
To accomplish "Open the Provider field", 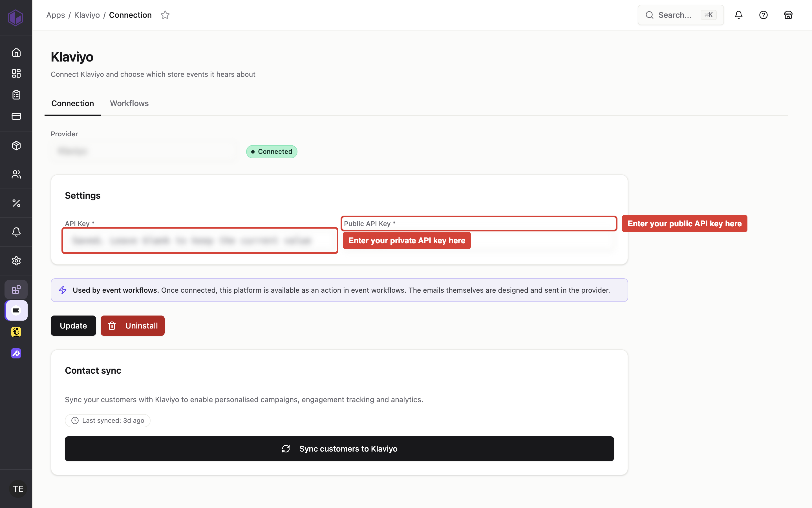I will [x=145, y=151].
